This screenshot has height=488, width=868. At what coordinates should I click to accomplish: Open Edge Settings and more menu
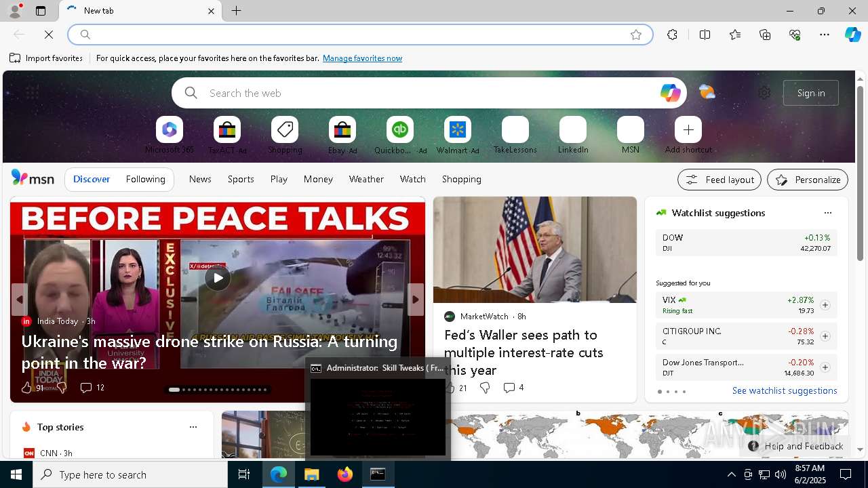point(825,35)
